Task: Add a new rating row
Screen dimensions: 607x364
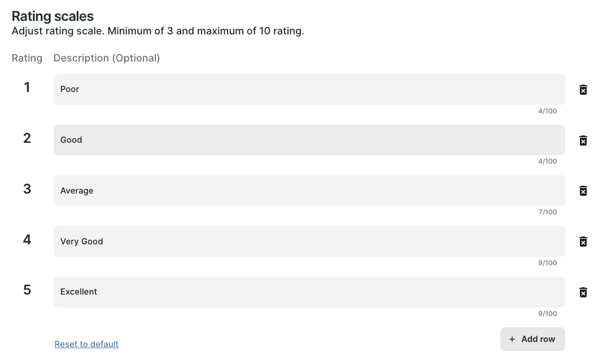Action: pos(532,339)
